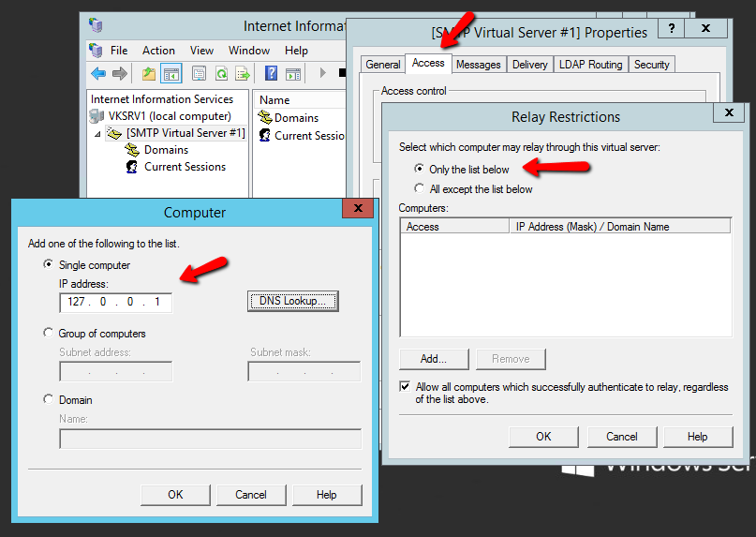The height and width of the screenshot is (537, 756).
Task: Close the Relay Restrictions dialog
Action: pyautogui.click(x=729, y=112)
